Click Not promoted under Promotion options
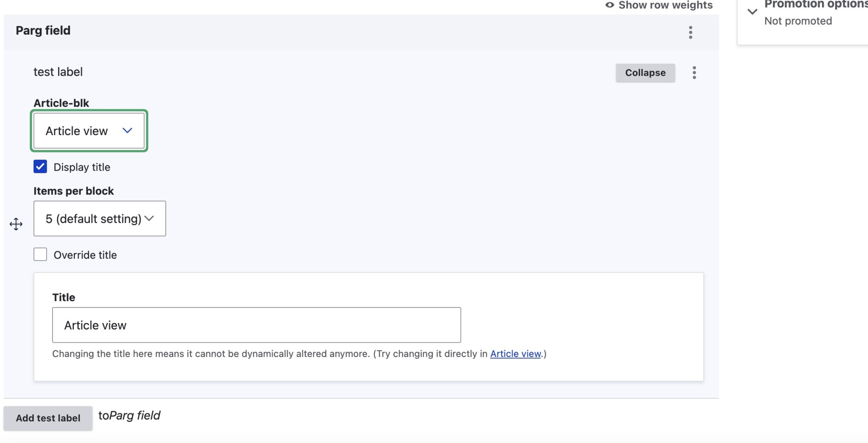Viewport: 868px width, 443px height. [x=798, y=20]
